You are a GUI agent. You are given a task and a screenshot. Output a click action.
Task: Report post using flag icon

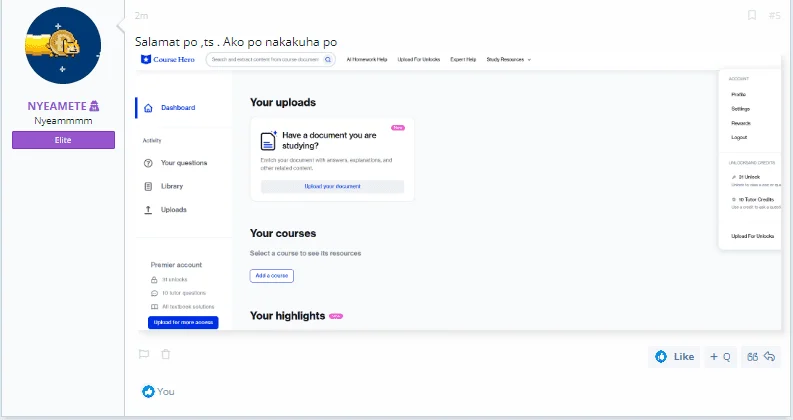144,354
